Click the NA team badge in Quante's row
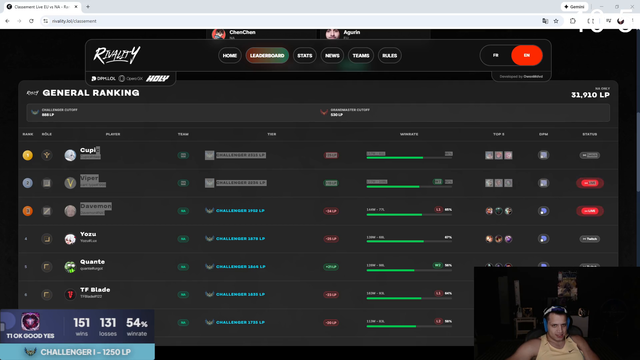Viewport: 640px width, 360px height. [183, 267]
